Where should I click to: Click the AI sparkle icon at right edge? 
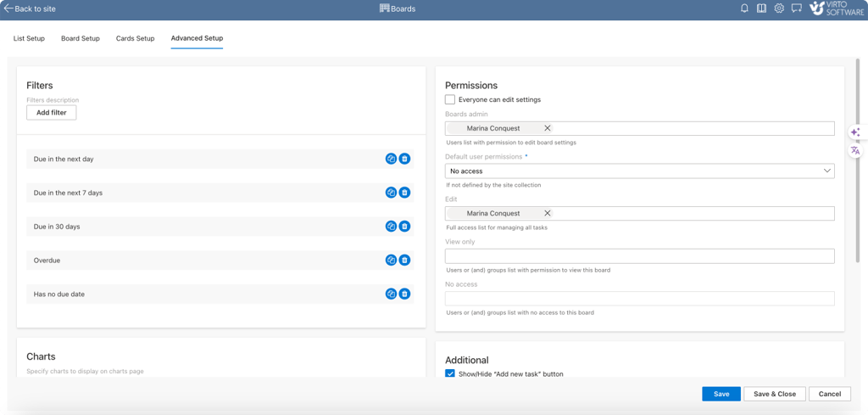point(855,132)
